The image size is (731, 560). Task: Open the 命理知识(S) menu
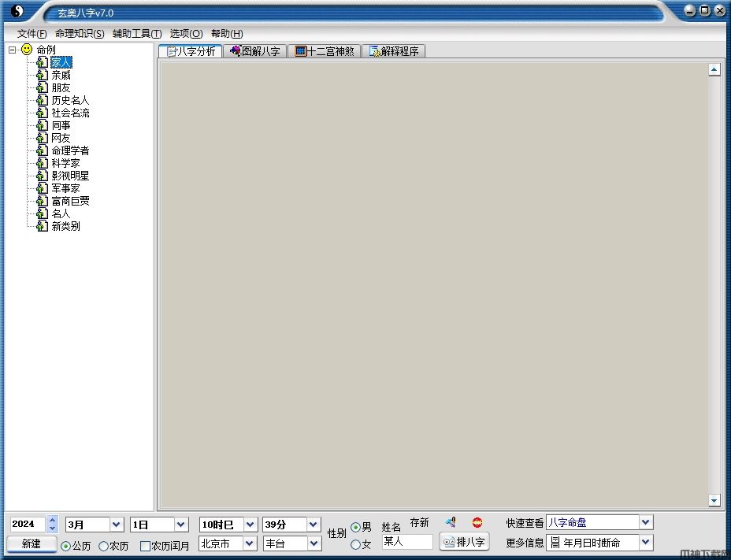click(80, 34)
